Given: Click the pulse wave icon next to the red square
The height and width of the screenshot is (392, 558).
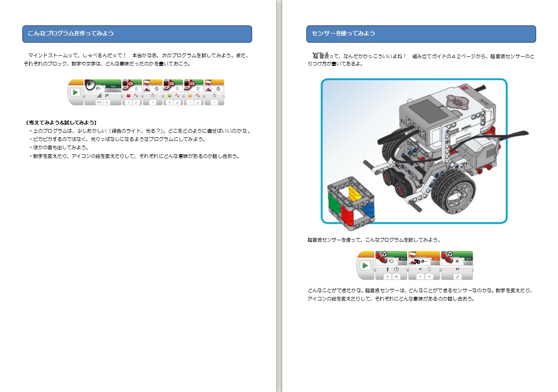Looking at the screenshot, I should [x=136, y=95].
